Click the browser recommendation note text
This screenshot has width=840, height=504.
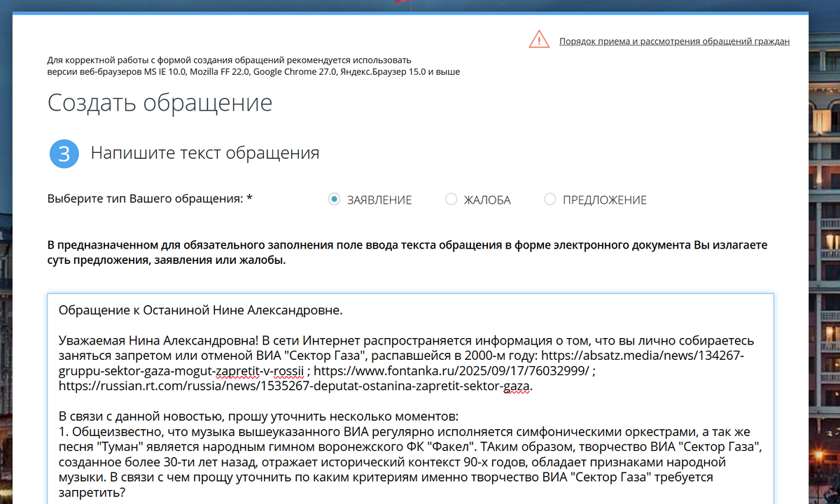point(253,66)
